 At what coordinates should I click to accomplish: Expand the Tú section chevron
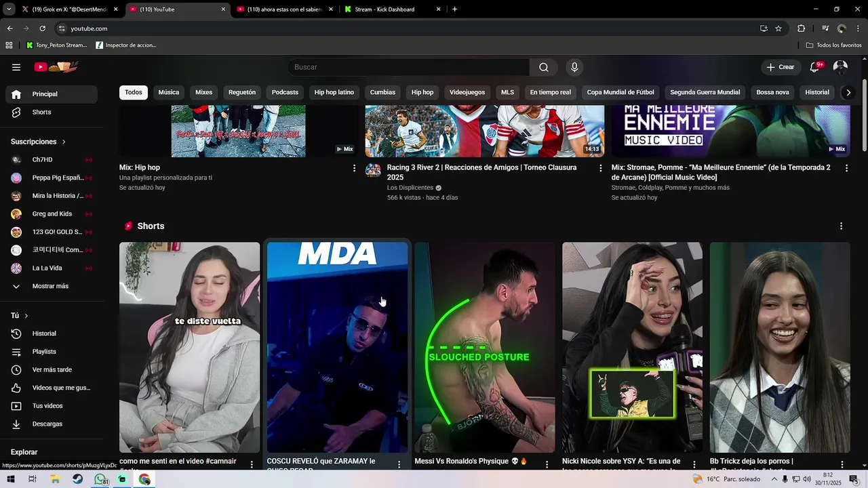click(26, 316)
